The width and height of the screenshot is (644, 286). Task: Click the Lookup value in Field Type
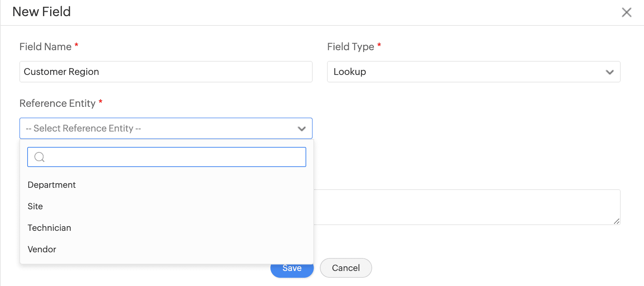(350, 72)
